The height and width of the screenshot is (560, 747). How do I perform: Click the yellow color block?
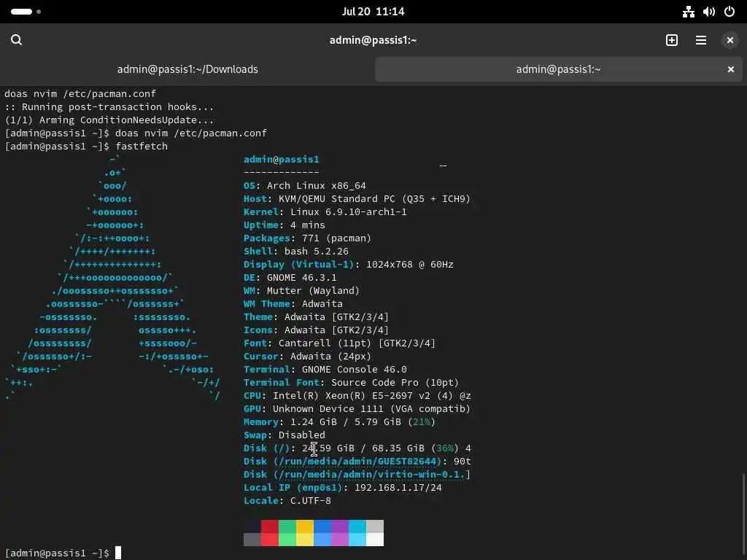305,533
